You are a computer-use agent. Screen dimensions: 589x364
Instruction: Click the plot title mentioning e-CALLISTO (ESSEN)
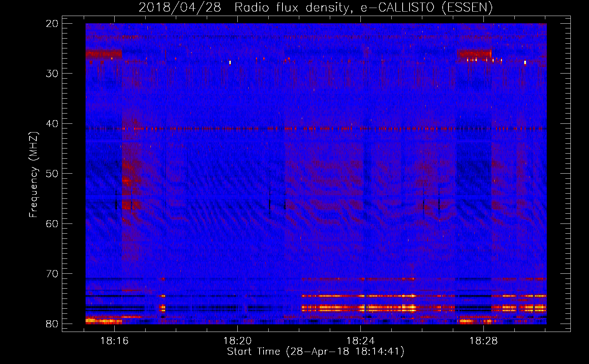(x=316, y=8)
